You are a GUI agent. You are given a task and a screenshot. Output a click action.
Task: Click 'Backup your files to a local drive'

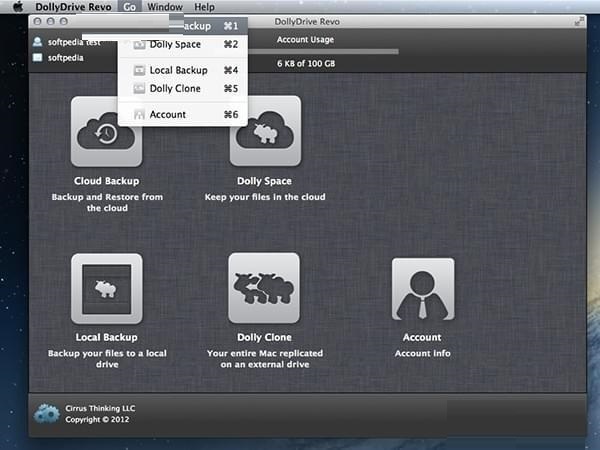pyautogui.click(x=107, y=359)
